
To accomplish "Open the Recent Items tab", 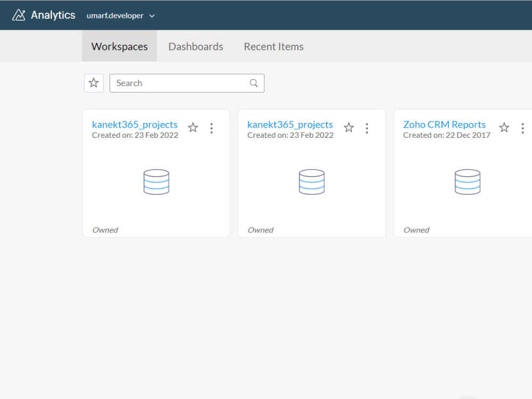I will pos(273,47).
